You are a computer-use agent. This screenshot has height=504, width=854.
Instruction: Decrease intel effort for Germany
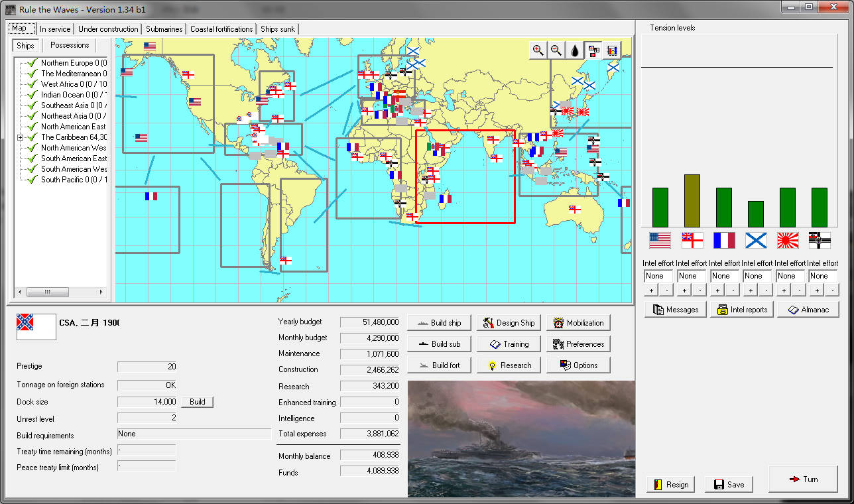[833, 290]
